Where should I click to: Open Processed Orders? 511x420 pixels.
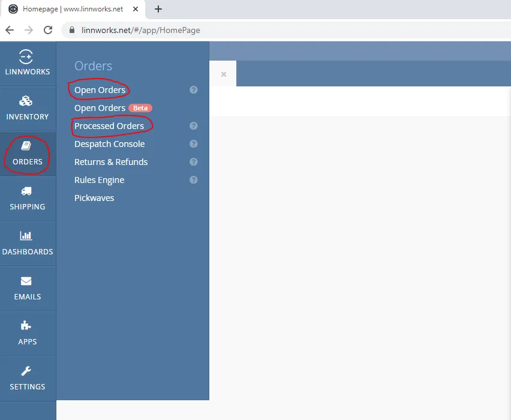pyautogui.click(x=109, y=126)
